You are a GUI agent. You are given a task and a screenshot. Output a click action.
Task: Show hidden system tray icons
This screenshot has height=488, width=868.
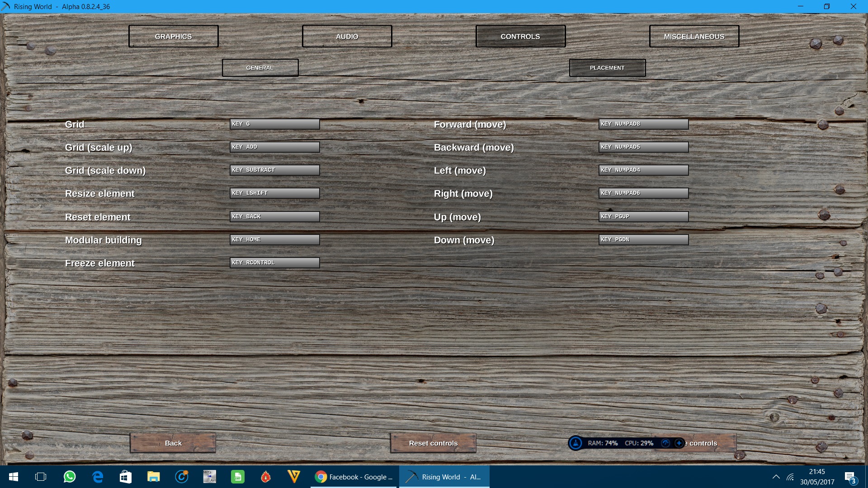pyautogui.click(x=776, y=477)
